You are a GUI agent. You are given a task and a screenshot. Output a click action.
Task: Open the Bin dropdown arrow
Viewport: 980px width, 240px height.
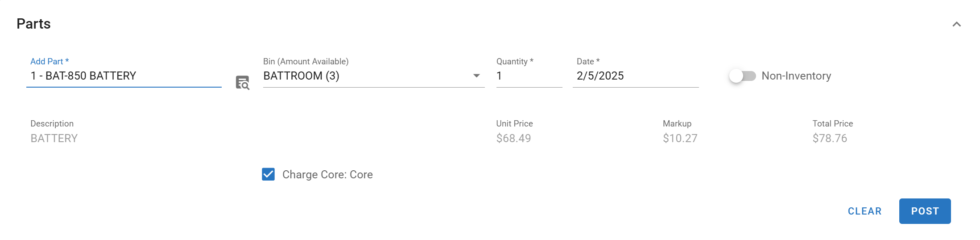click(x=476, y=76)
